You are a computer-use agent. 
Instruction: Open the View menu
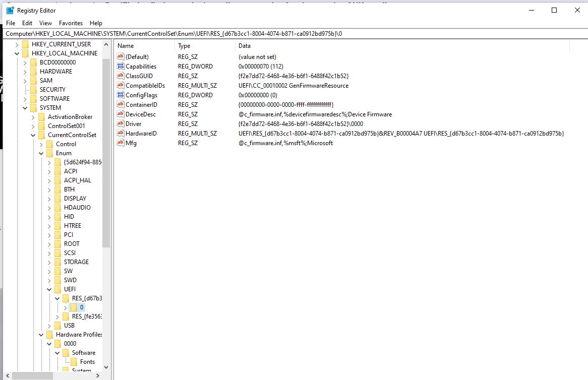click(45, 23)
